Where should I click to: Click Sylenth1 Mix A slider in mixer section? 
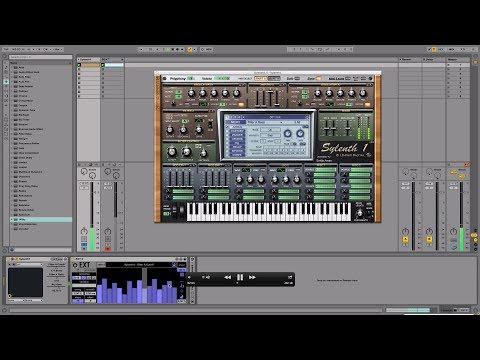click(x=326, y=128)
